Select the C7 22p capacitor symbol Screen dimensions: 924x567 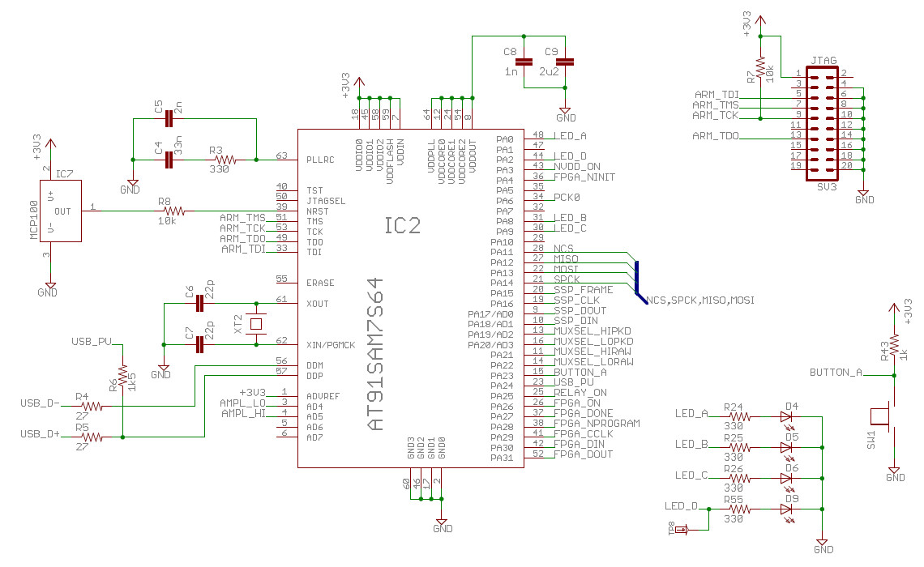tap(199, 344)
